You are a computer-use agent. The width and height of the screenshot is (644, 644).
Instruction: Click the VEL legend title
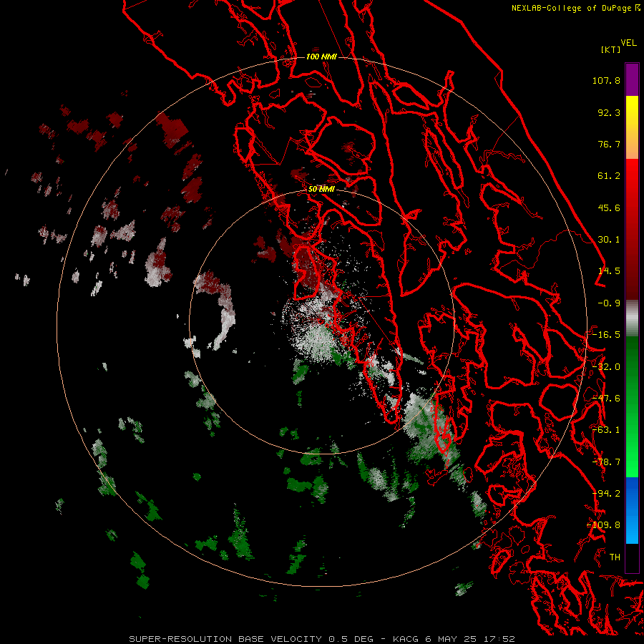pos(628,43)
